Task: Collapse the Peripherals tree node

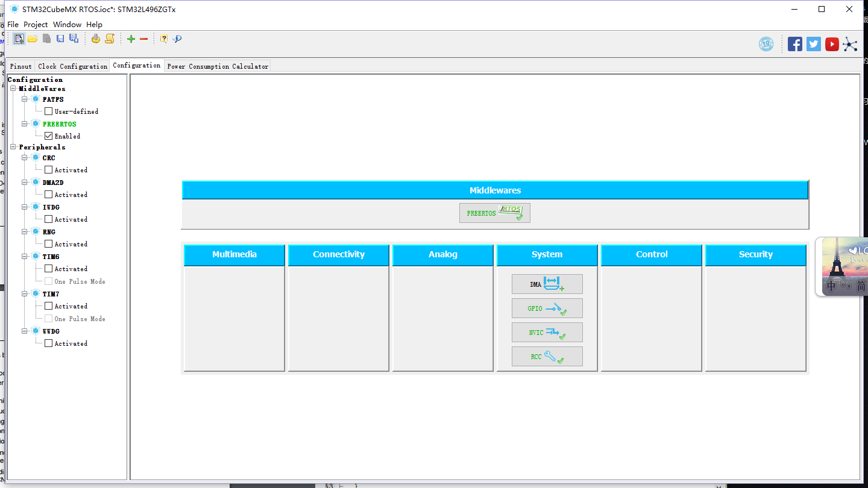Action: pos(13,147)
